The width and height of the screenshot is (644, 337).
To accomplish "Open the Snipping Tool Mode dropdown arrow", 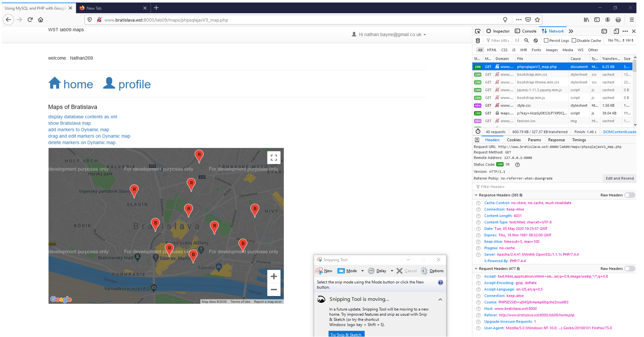I will point(362,271).
